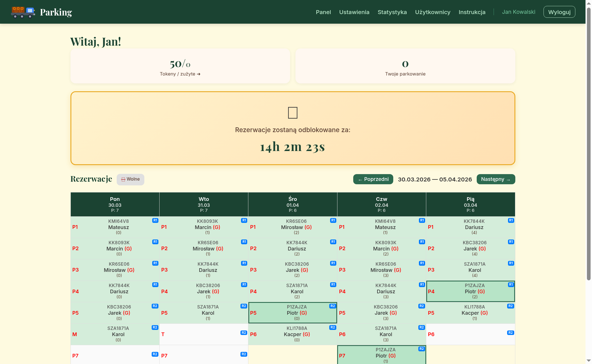Image resolution: width=592 pixels, height=364 pixels.
Task: Click R2 badge on Monday's empty P7 slot
Action: [155, 354]
